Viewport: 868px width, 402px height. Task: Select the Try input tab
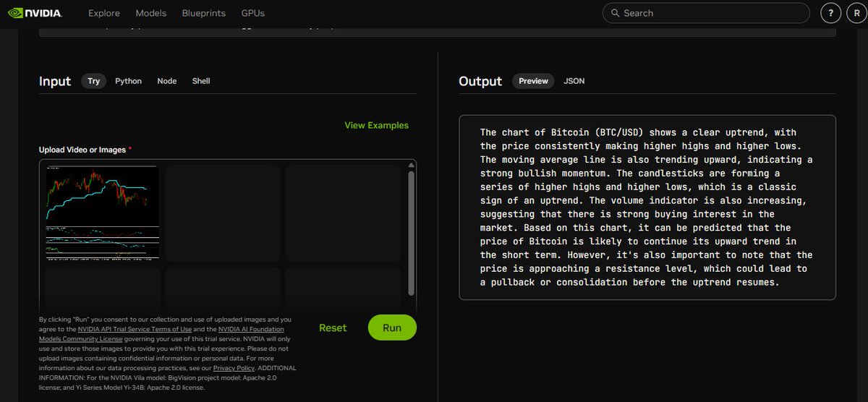pos(94,81)
